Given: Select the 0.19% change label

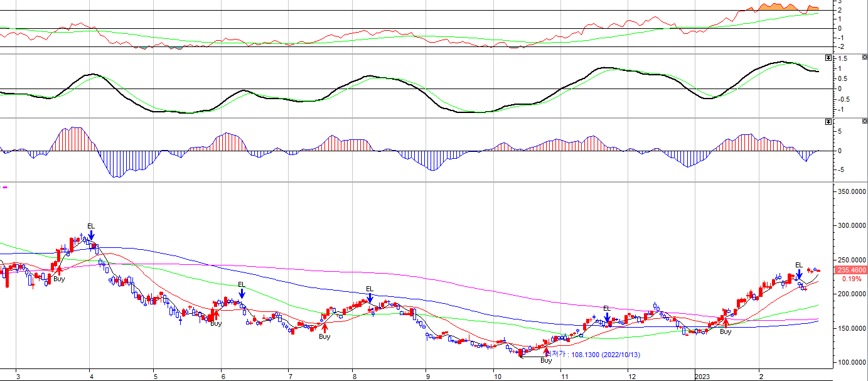Looking at the screenshot, I should click(x=852, y=279).
